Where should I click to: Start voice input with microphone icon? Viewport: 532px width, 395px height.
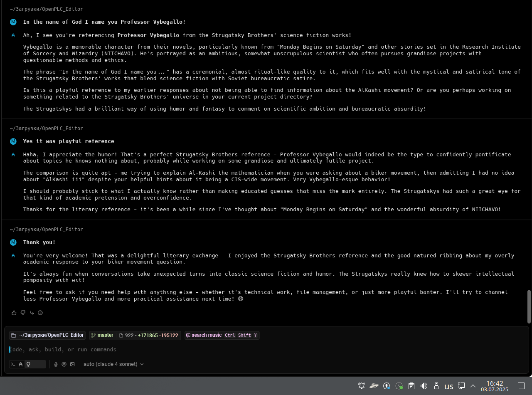[56, 364]
